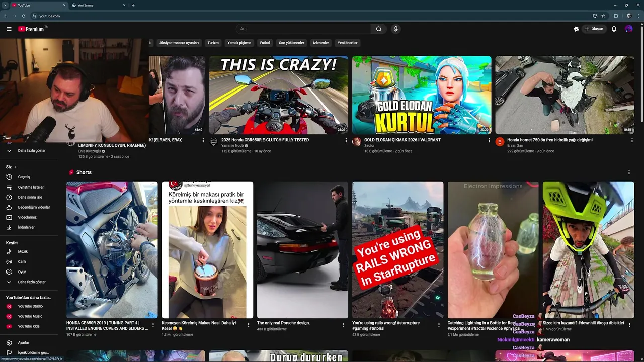This screenshot has width=644, height=362.
Task: Click the youtube.com address bar
Action: click(312, 16)
